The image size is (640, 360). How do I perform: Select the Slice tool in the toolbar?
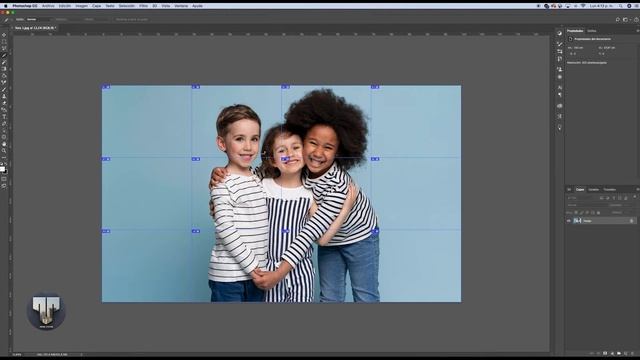tap(4, 55)
